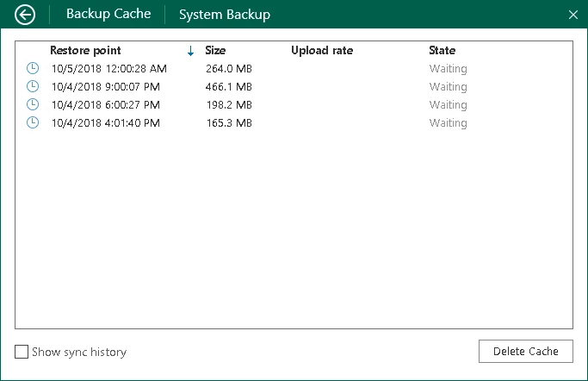Sort by Size column header

215,51
